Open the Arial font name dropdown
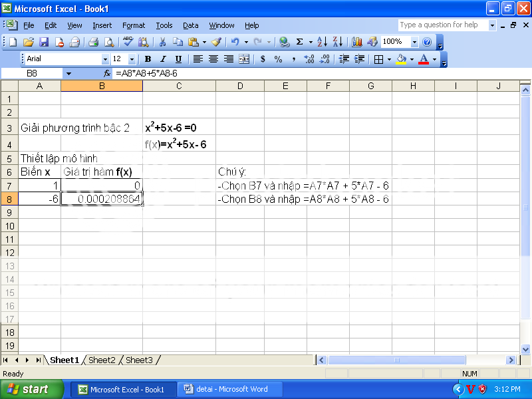The image size is (532, 399). 105,59
